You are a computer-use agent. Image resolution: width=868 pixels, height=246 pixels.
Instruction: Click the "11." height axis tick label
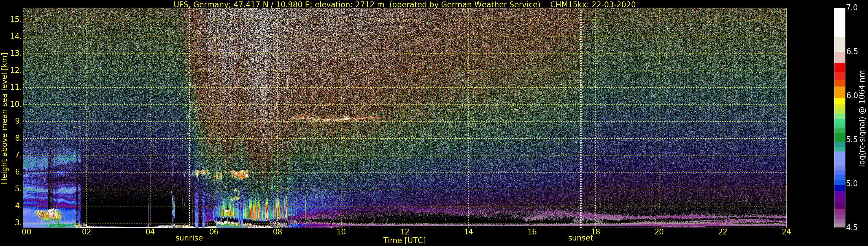(16, 88)
